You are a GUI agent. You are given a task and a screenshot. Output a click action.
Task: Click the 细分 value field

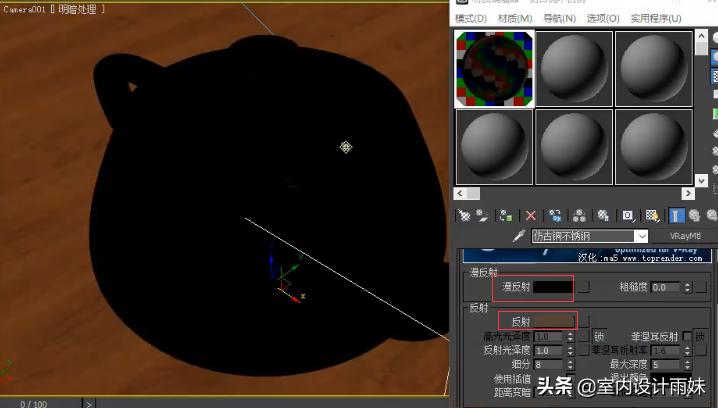click(x=549, y=364)
